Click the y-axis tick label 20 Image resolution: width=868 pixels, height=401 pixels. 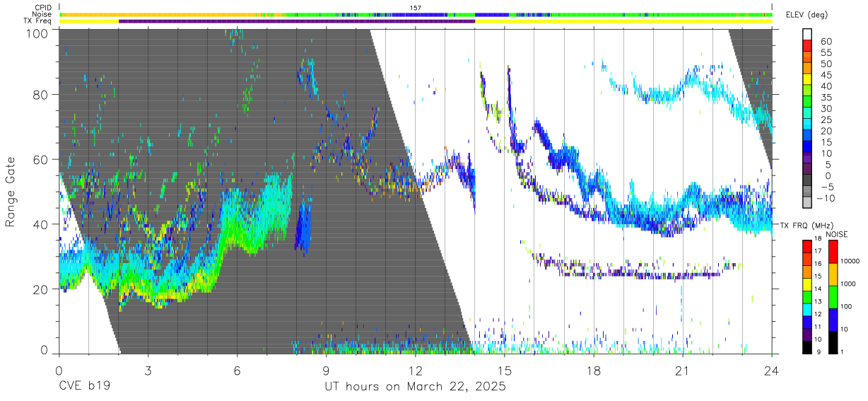pos(42,289)
